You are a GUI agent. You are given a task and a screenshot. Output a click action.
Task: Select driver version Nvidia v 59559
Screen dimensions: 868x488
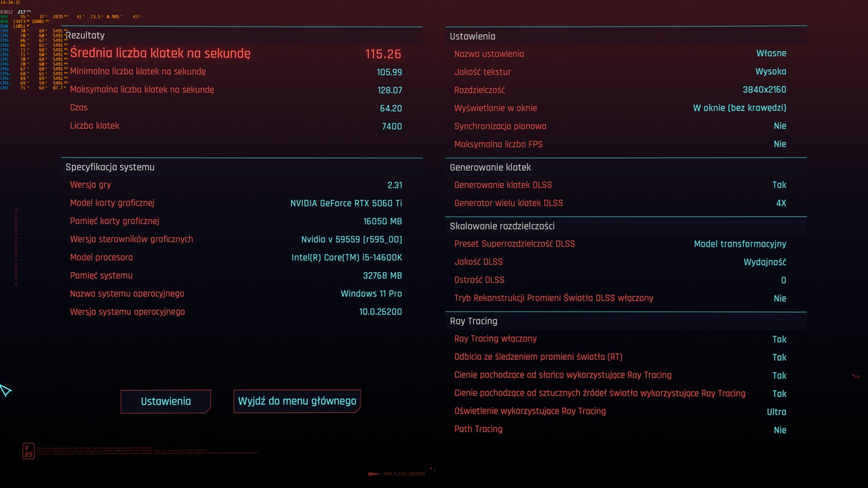(351, 240)
